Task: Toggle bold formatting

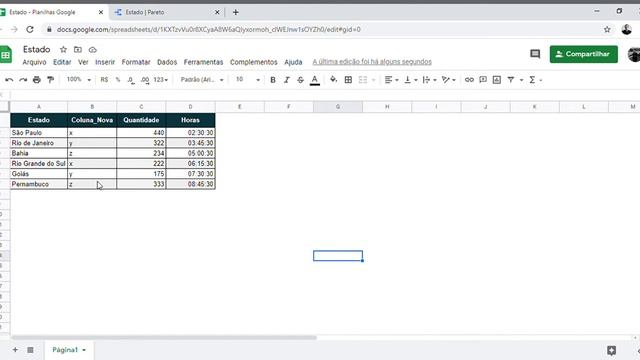Action: tap(273, 80)
